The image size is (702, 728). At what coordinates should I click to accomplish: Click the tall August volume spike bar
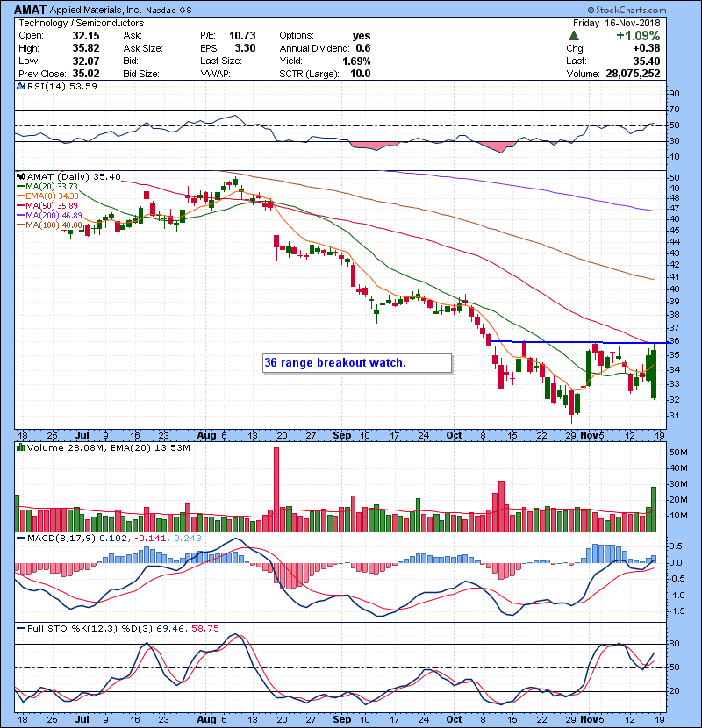(x=276, y=489)
